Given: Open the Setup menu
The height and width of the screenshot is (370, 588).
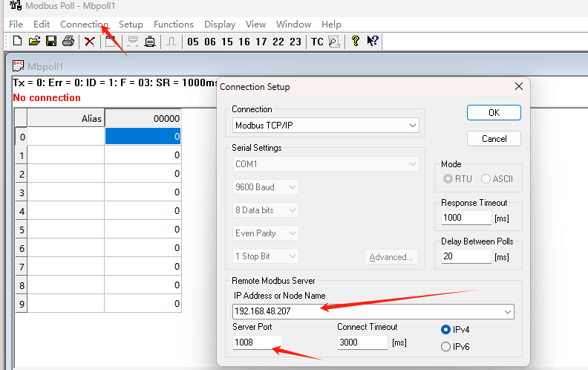Looking at the screenshot, I should pyautogui.click(x=131, y=25).
